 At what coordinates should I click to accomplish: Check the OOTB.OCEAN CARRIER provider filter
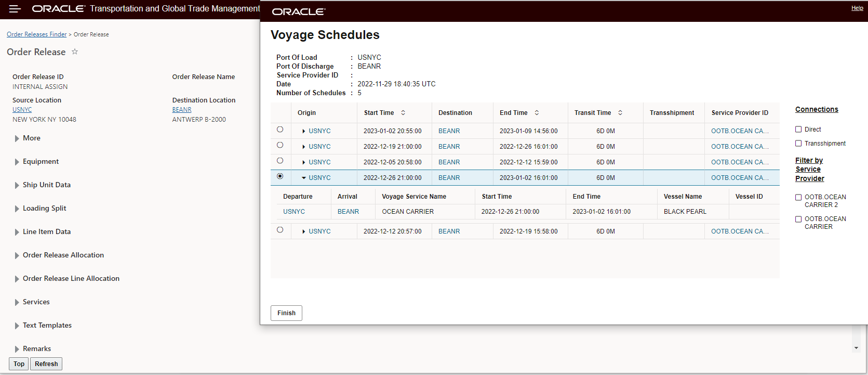798,219
